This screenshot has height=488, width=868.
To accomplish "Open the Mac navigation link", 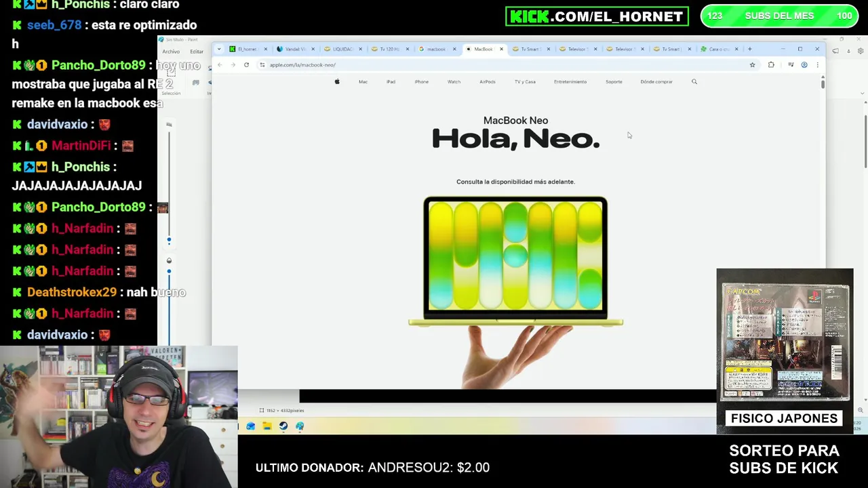I will (x=363, y=81).
